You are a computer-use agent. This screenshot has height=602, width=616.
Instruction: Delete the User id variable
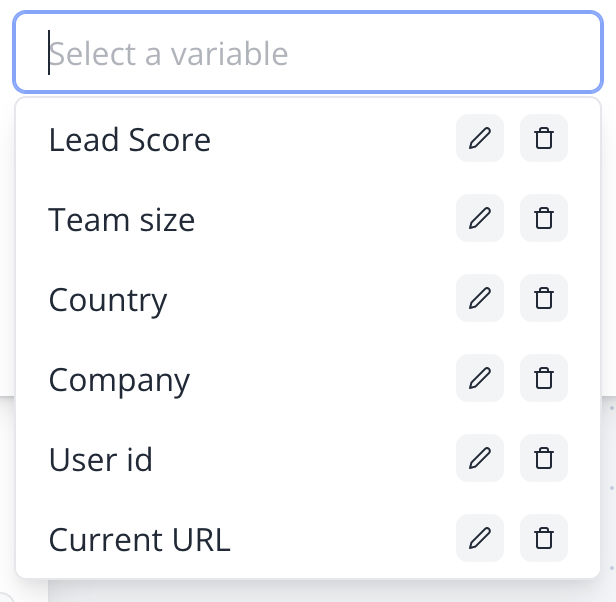click(544, 459)
